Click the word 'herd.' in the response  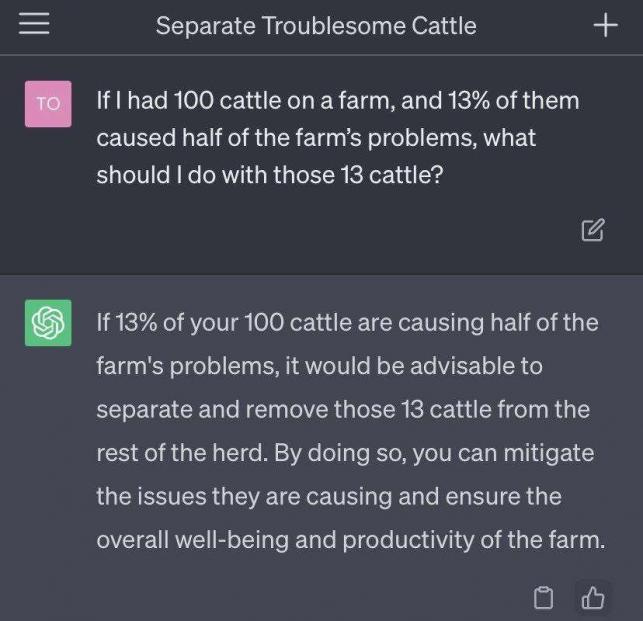click(x=240, y=453)
